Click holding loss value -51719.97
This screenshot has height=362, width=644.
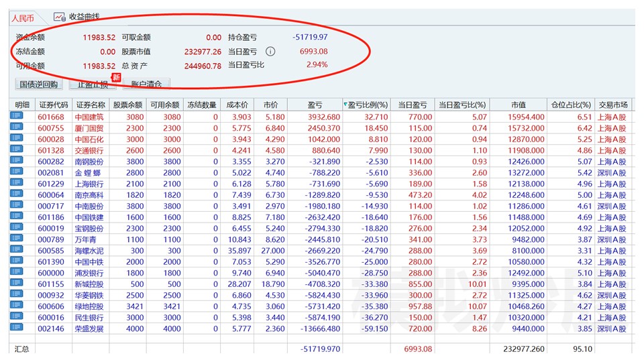[310, 37]
